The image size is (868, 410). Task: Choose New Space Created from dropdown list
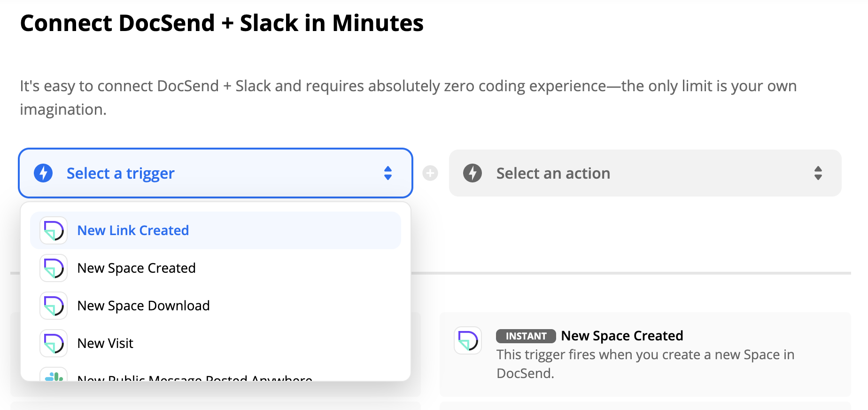tap(216, 268)
